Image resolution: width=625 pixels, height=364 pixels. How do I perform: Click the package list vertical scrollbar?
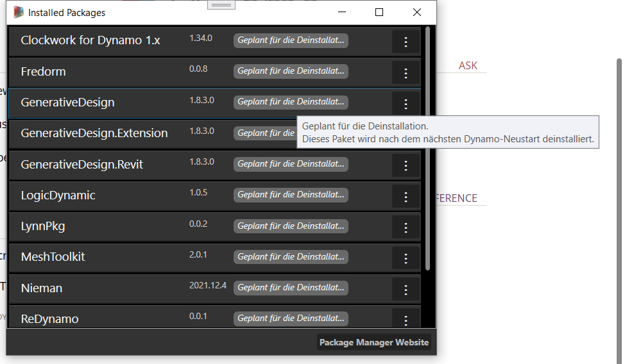428,147
